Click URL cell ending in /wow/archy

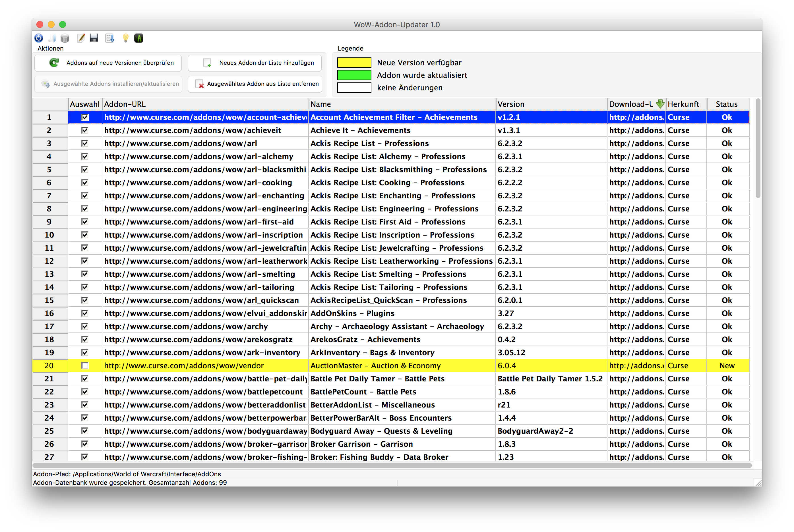click(x=205, y=327)
